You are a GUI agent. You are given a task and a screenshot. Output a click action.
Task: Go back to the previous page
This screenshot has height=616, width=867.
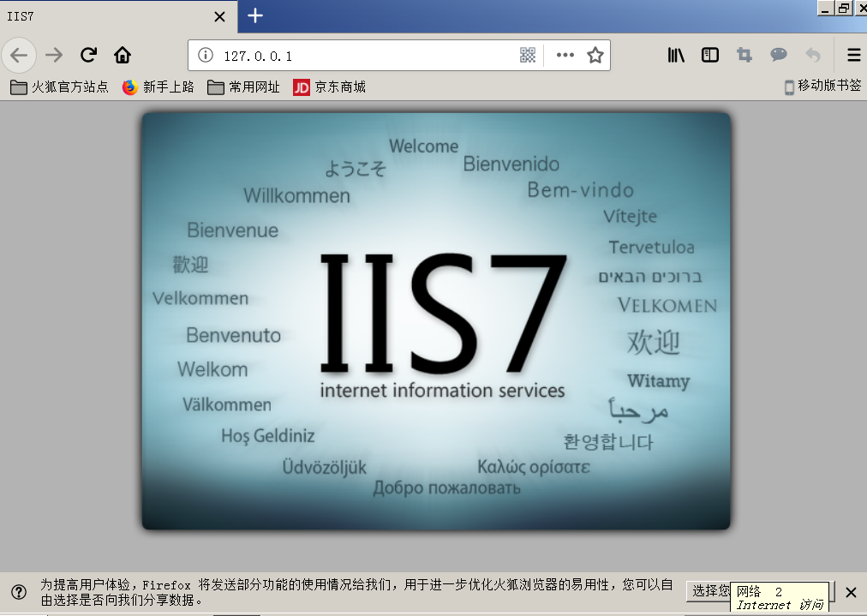20,56
